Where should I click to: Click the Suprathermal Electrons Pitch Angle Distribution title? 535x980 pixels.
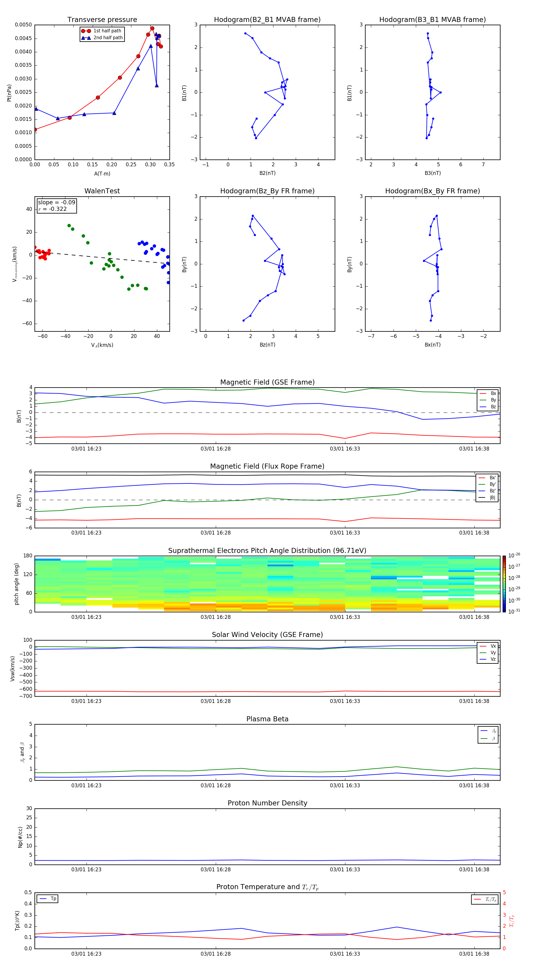click(x=267, y=551)
